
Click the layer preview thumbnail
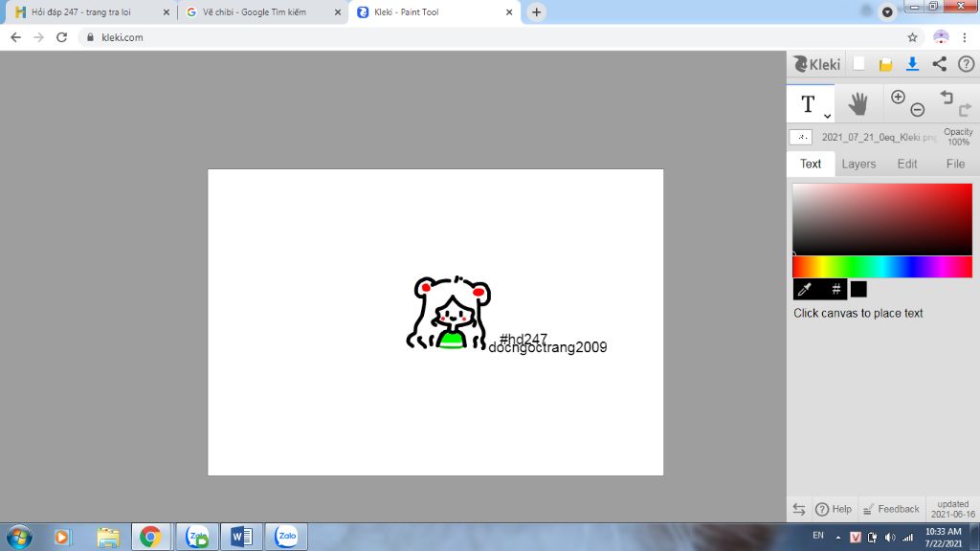point(801,137)
